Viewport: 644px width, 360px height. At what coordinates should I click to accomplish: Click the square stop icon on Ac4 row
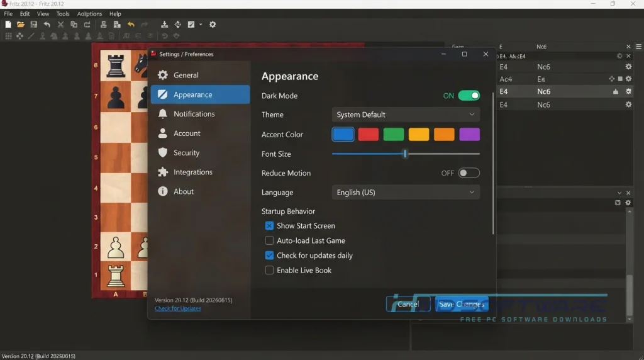[620, 79]
